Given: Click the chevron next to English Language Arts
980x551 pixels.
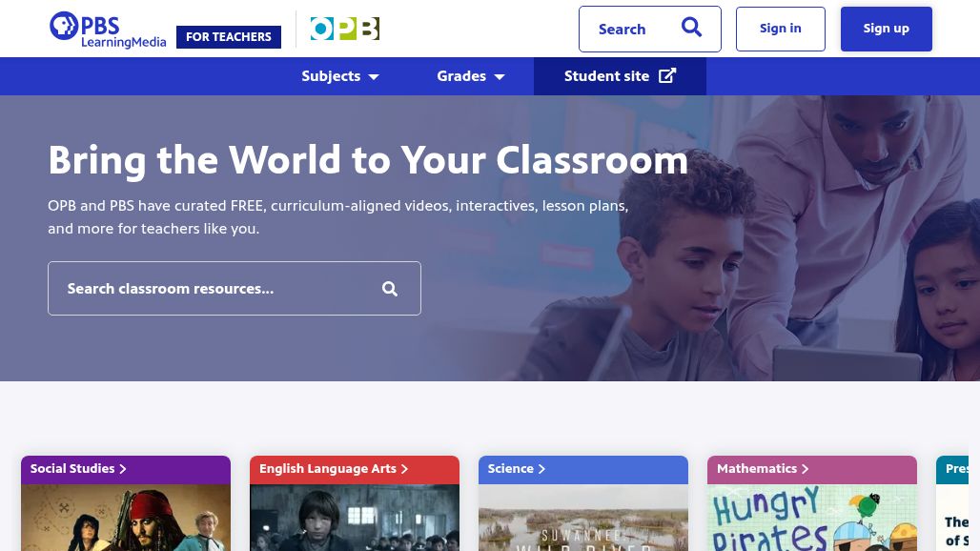Looking at the screenshot, I should pyautogui.click(x=404, y=468).
